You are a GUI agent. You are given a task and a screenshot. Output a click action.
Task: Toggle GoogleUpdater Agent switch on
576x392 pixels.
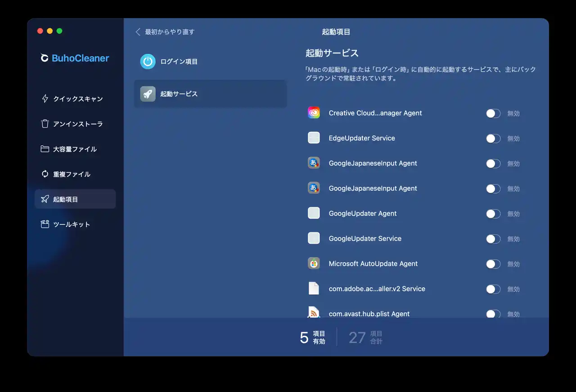click(493, 214)
